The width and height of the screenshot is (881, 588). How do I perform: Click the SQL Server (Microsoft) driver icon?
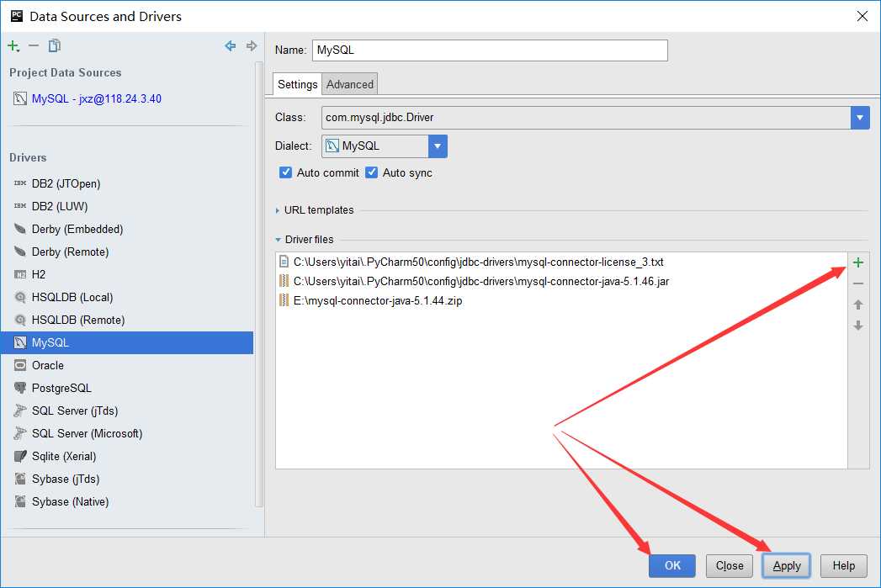click(20, 433)
